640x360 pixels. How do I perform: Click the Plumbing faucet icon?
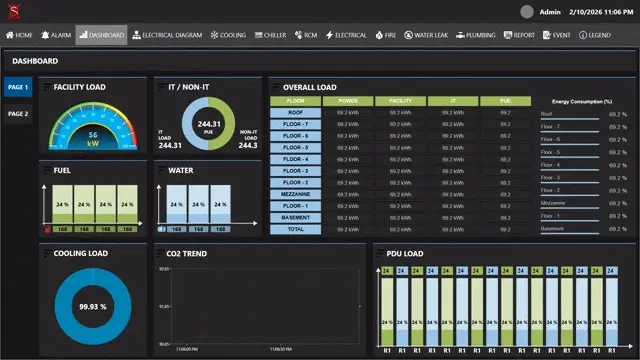pyautogui.click(x=460, y=35)
